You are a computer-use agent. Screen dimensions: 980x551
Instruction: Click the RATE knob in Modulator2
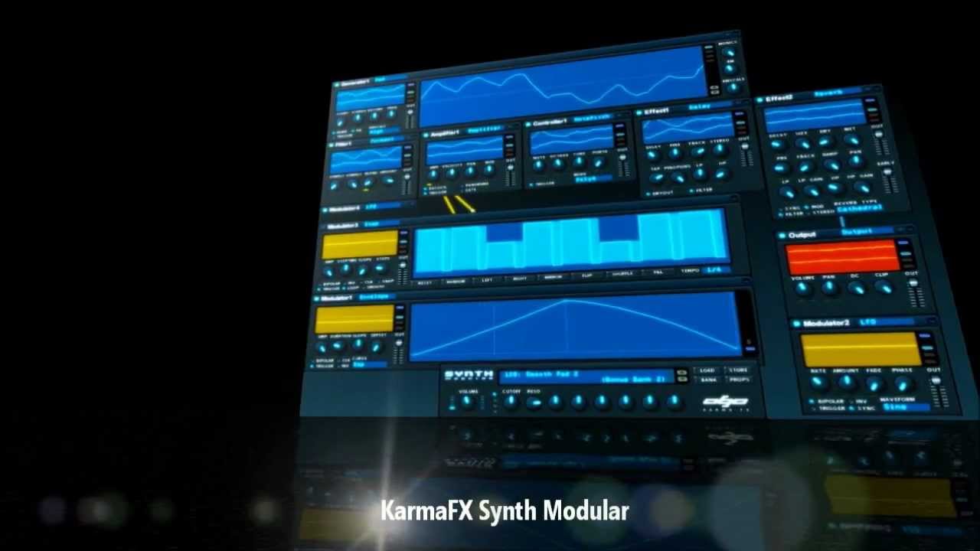tap(818, 383)
